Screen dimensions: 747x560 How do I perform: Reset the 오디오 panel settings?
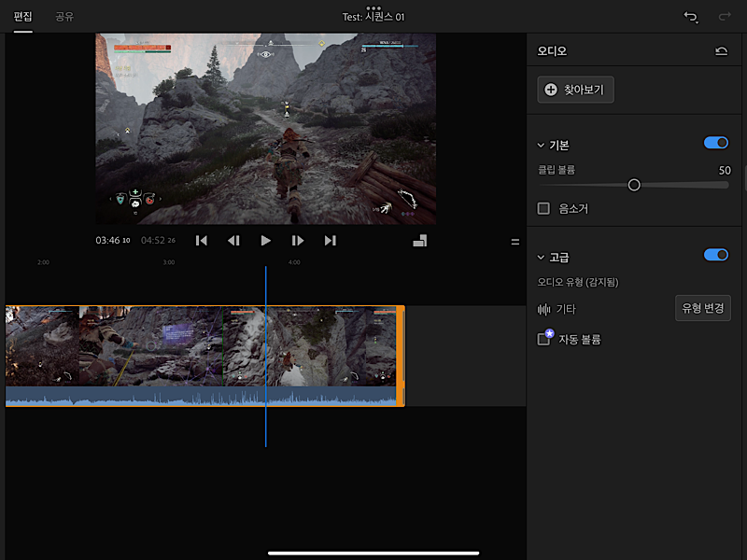point(721,51)
